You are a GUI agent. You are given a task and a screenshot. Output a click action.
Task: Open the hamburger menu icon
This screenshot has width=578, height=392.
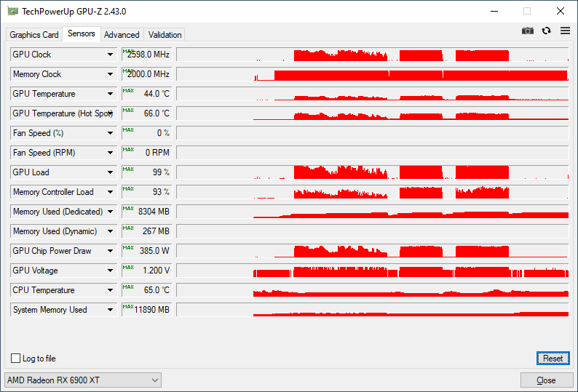point(565,31)
